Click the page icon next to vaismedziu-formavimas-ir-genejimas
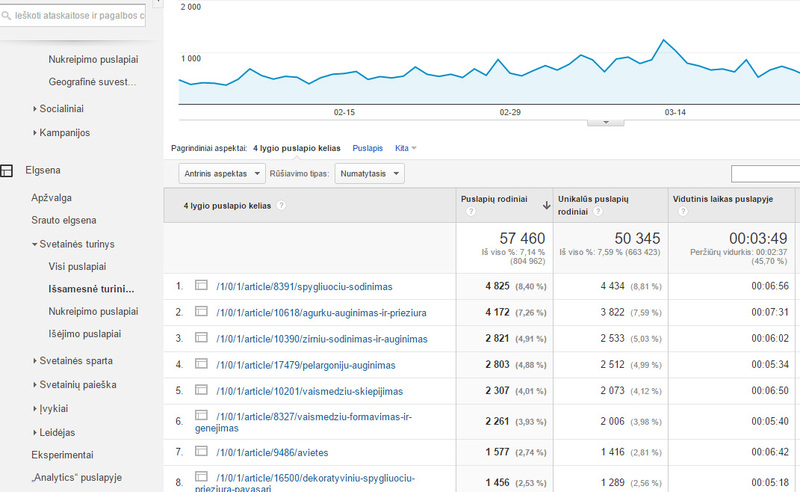The image size is (800, 492). [x=201, y=415]
